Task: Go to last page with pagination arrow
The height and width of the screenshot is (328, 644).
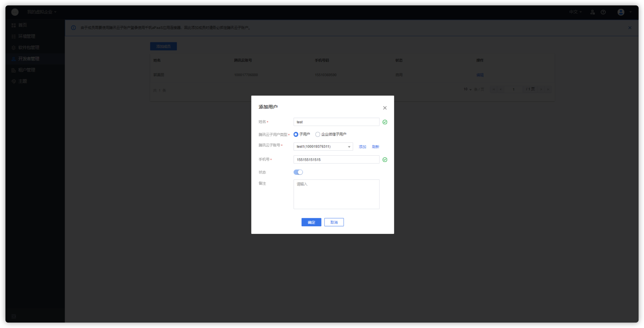Action: [x=548, y=89]
